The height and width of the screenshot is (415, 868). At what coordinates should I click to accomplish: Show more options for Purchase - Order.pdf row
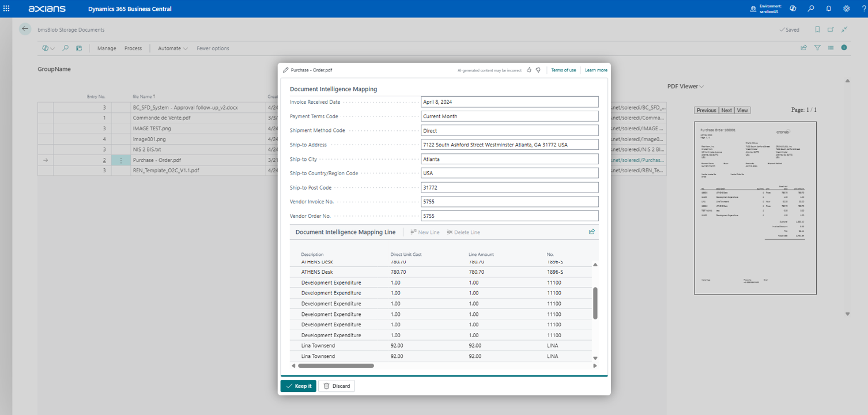(x=120, y=160)
